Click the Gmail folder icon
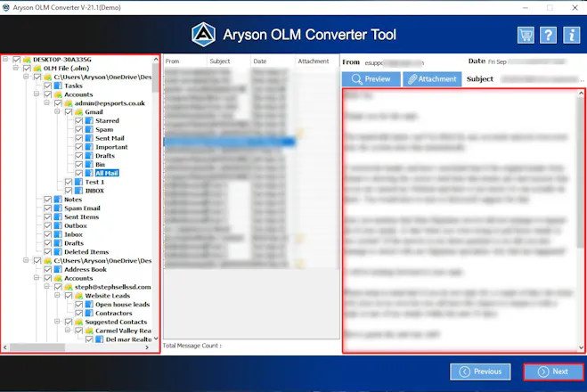Viewport: 587px width, 392px height. pos(78,112)
